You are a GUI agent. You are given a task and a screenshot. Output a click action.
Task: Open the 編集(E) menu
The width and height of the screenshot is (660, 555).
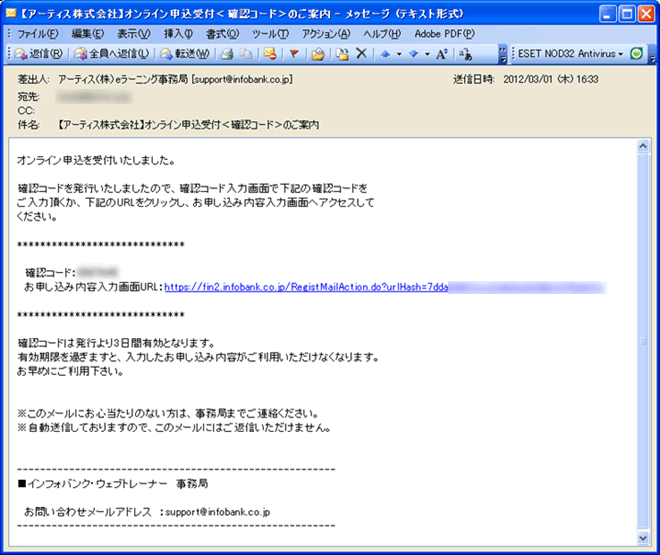(88, 34)
